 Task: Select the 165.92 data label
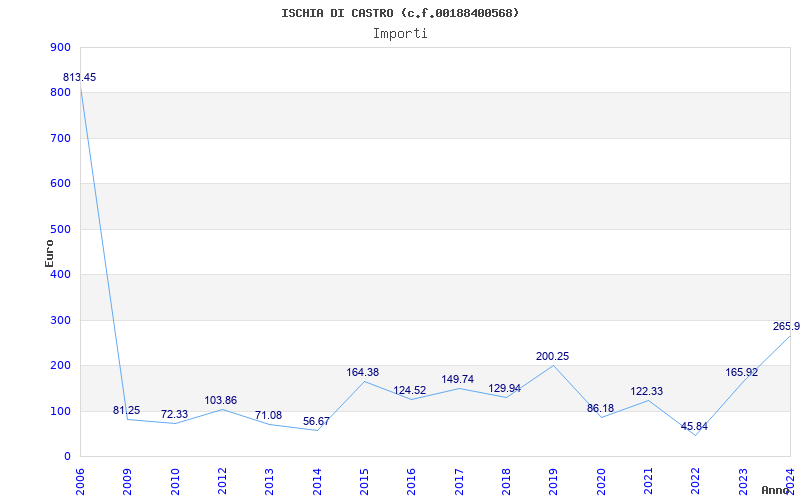pos(742,372)
